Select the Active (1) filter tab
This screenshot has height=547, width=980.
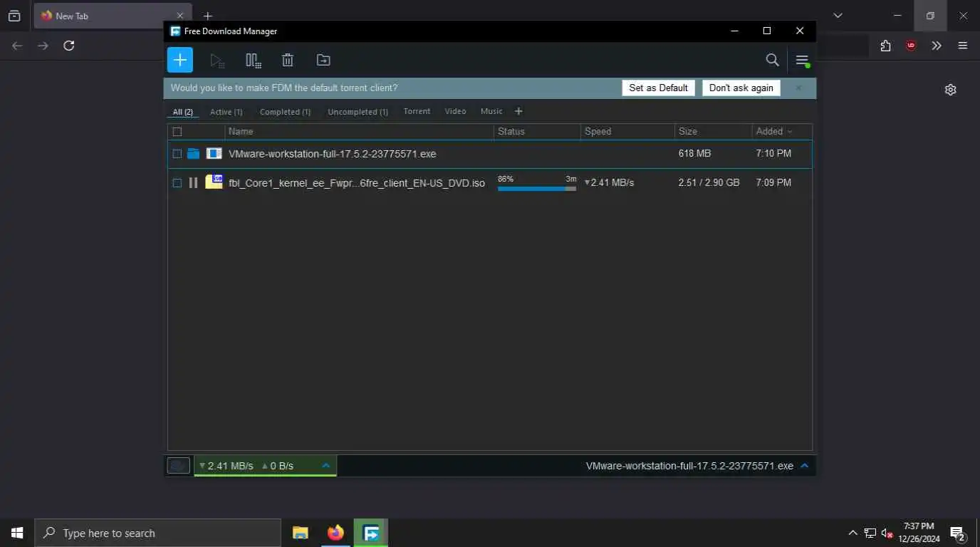click(x=226, y=112)
